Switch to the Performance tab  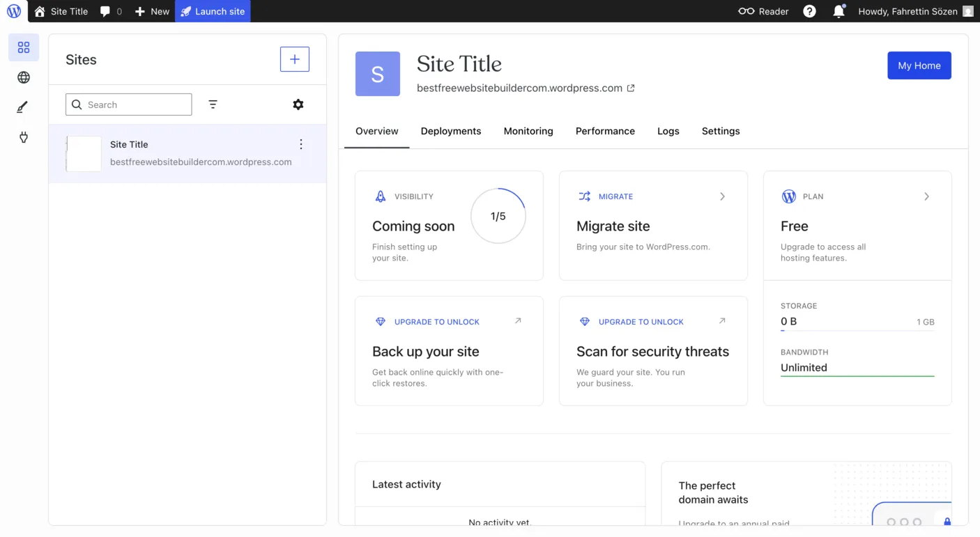[605, 131]
